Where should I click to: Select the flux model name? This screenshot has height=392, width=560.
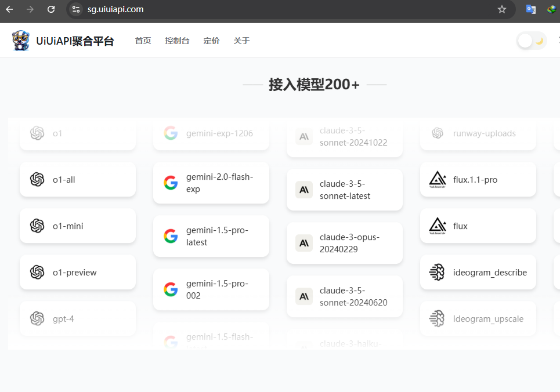click(460, 226)
